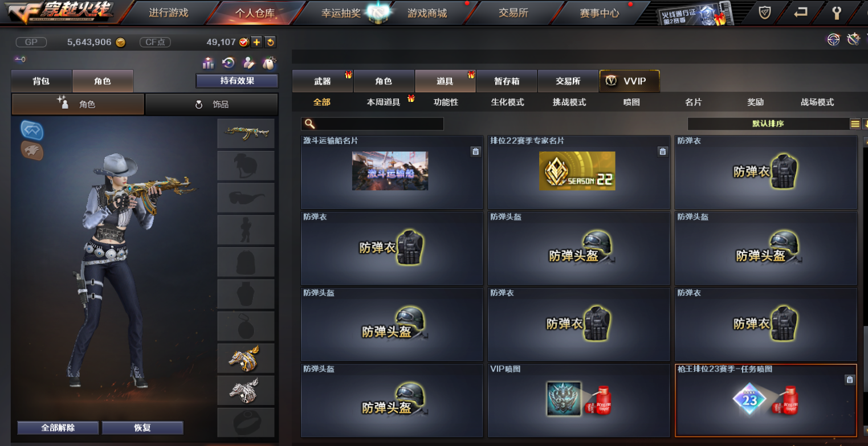This screenshot has width=868, height=446.
Task: Toggle the blue goggles badge beside character
Action: pos(32,130)
